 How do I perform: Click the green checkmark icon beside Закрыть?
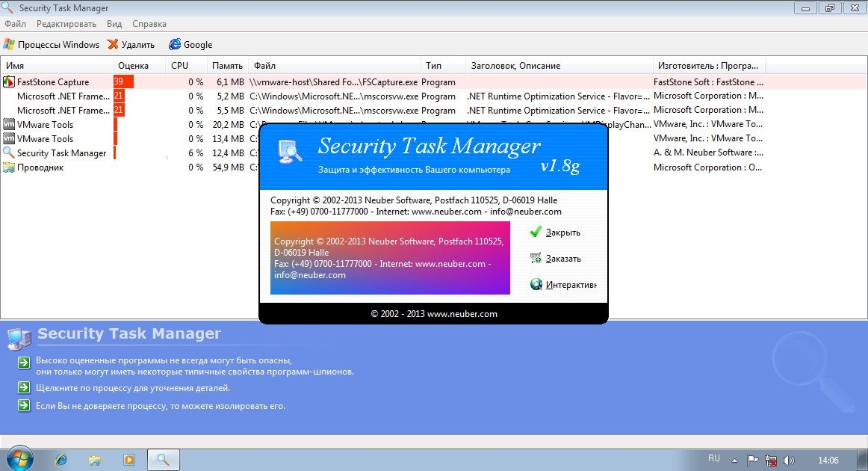coord(536,232)
